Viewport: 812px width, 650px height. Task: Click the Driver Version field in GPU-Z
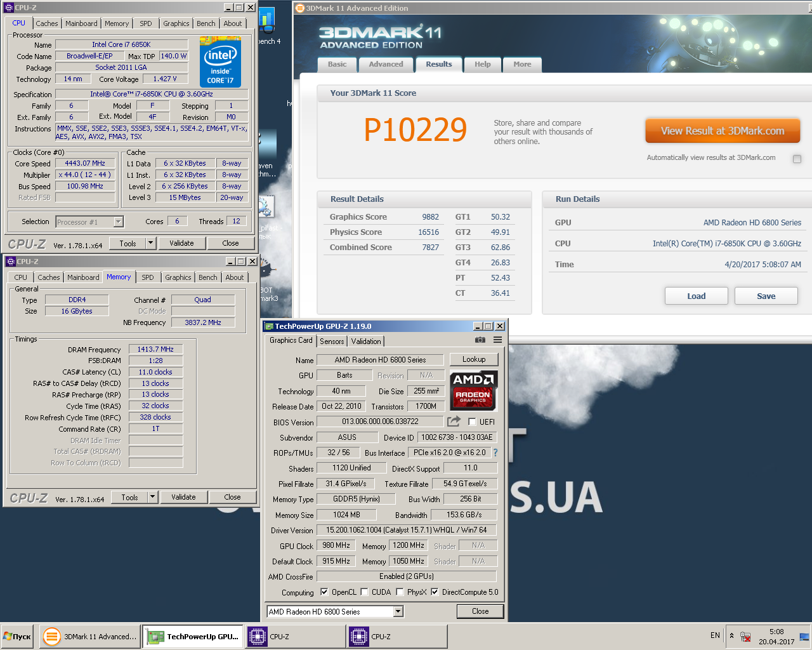tap(406, 530)
